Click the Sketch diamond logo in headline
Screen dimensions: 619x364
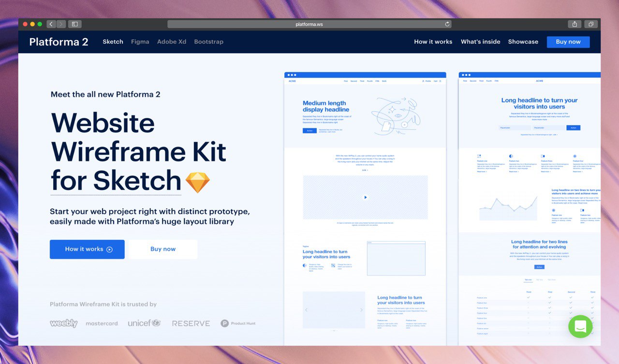tap(198, 182)
